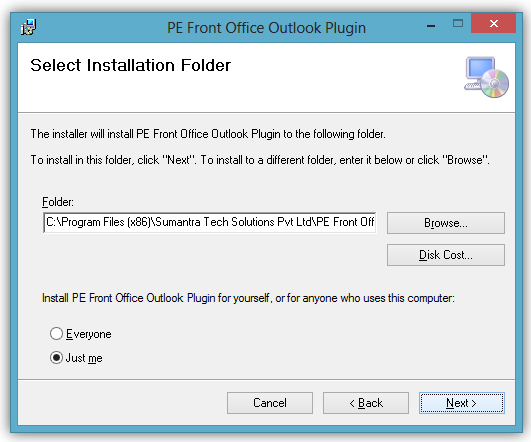The height and width of the screenshot is (442, 531).
Task: Click the Folder label text
Action: point(58,202)
